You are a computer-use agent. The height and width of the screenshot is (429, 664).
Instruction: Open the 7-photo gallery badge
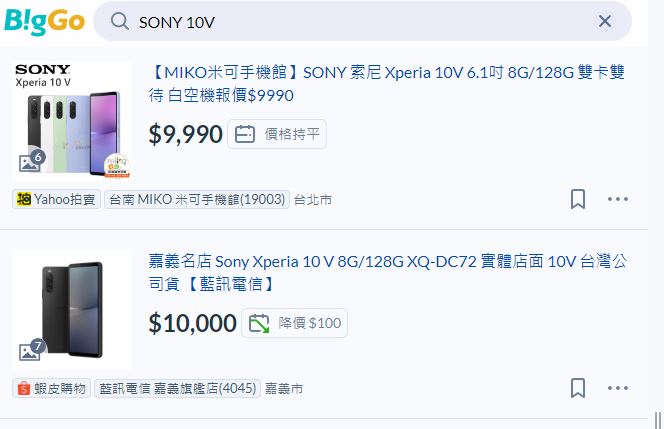32,351
